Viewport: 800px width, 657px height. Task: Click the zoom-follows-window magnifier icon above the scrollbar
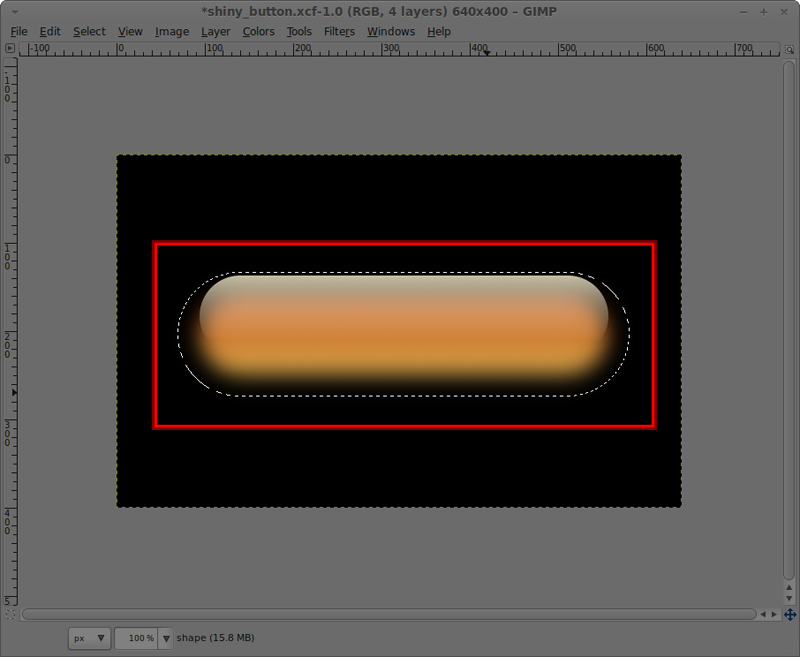pyautogui.click(x=787, y=47)
